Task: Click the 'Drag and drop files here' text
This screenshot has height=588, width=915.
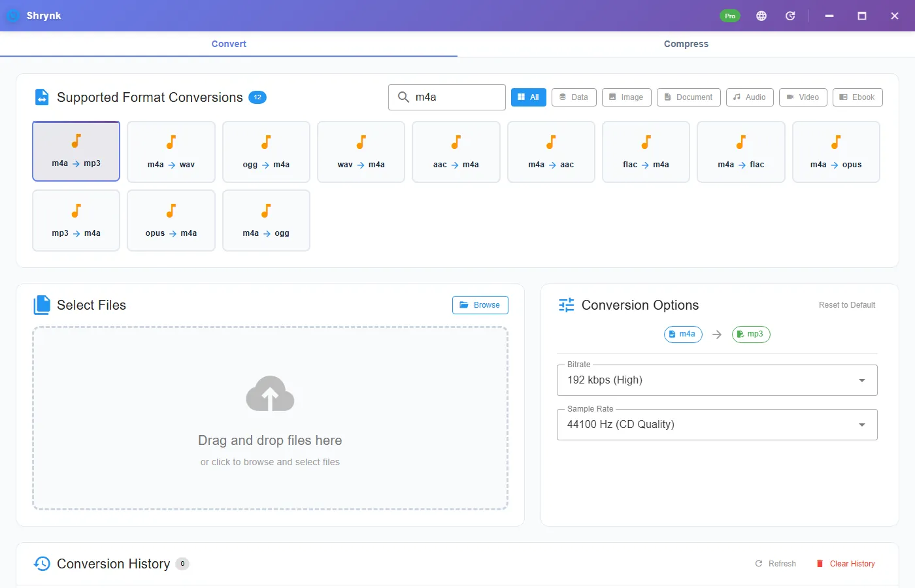Action: 270,440
